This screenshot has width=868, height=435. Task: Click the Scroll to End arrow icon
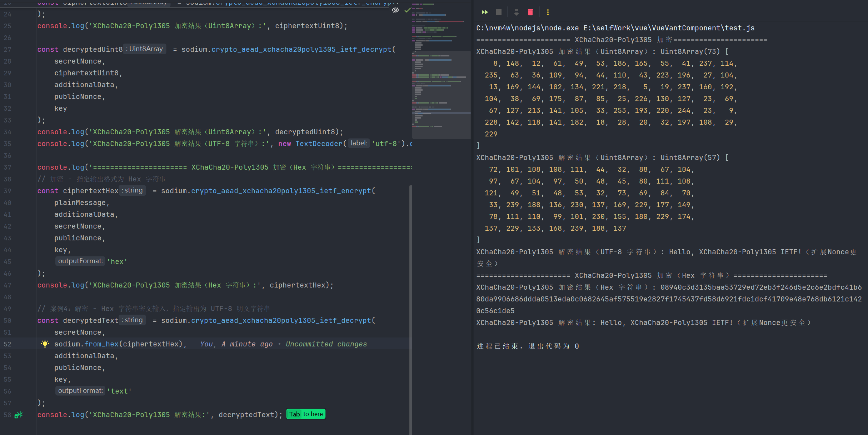(x=516, y=12)
